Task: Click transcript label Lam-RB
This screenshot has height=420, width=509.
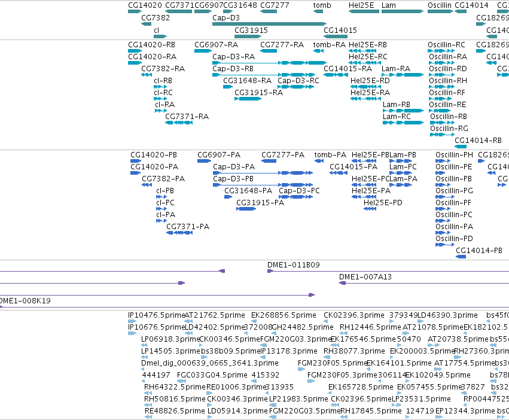Action: (397, 105)
